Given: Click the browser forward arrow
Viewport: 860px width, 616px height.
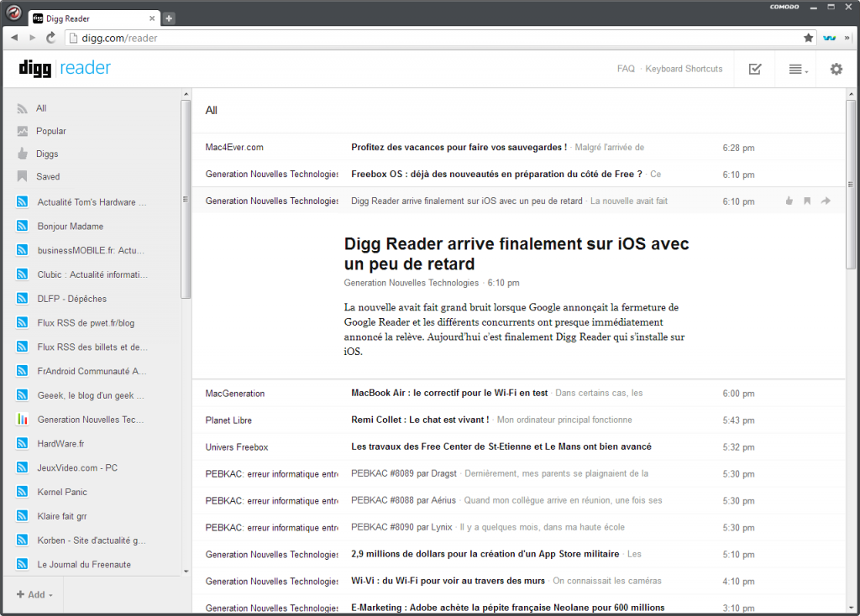Looking at the screenshot, I should tap(33, 38).
